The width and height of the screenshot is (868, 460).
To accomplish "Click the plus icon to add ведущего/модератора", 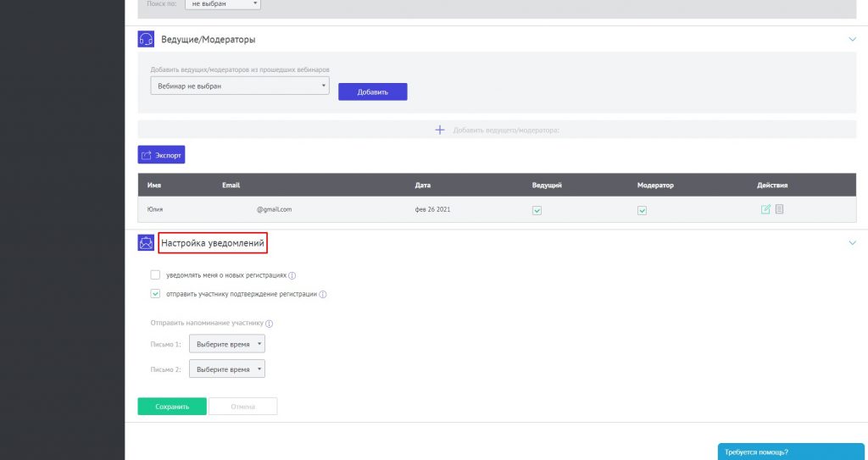I will click(x=439, y=130).
